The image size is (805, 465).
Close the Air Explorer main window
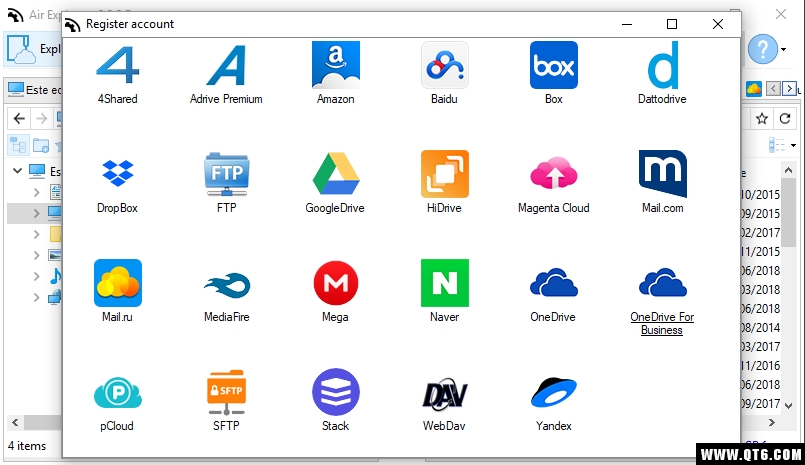click(x=781, y=14)
